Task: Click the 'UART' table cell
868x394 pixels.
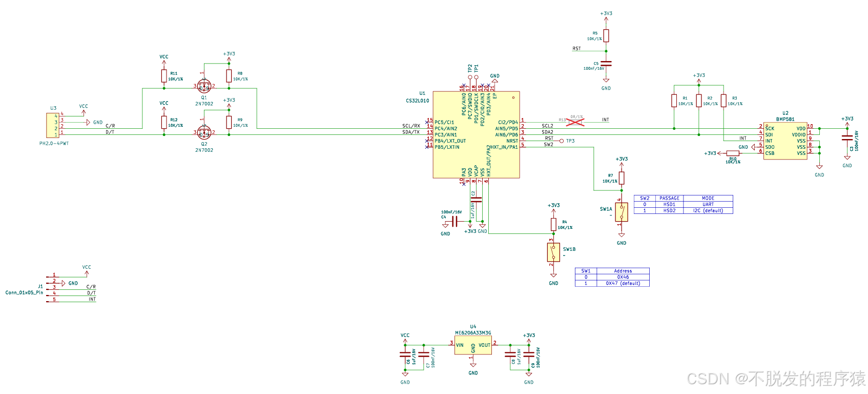Action: click(708, 204)
